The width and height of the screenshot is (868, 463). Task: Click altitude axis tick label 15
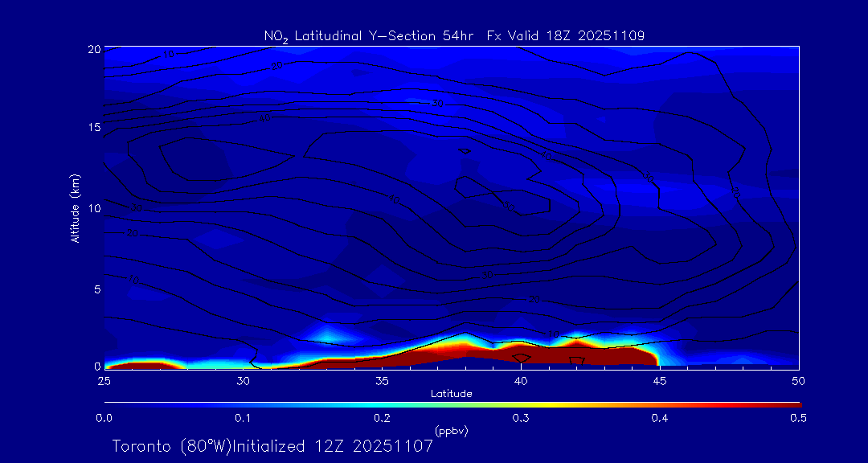pos(93,127)
